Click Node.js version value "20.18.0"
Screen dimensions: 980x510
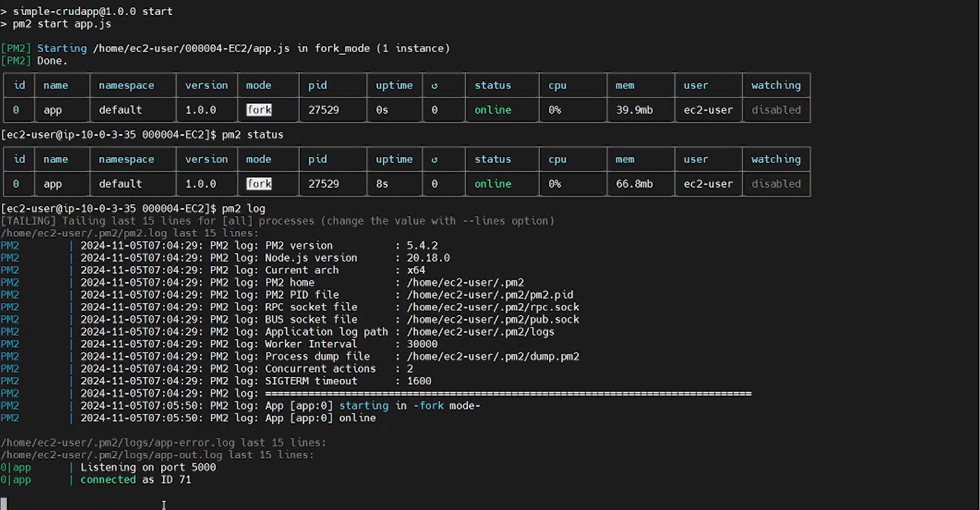428,258
